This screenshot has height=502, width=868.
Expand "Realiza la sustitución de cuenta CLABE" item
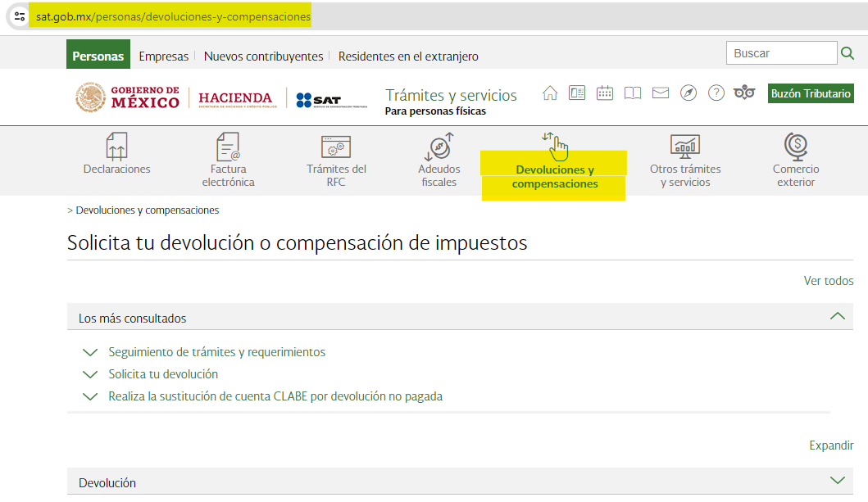(90, 397)
